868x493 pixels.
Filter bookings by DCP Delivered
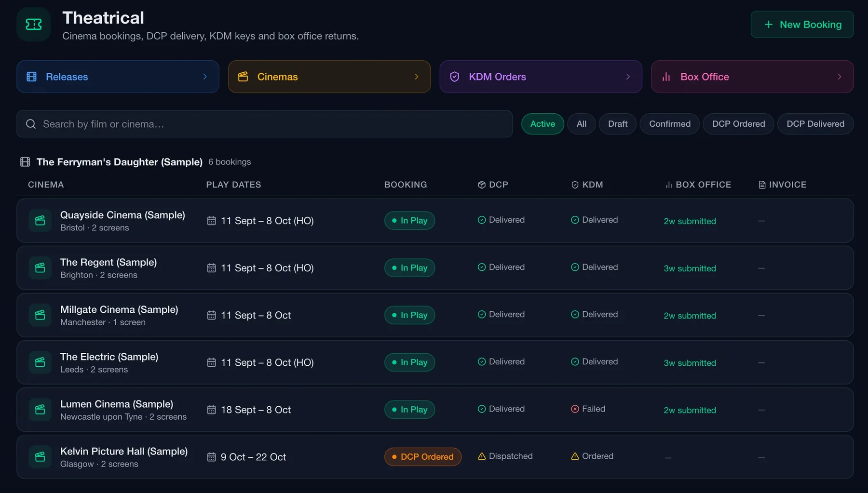tap(815, 124)
